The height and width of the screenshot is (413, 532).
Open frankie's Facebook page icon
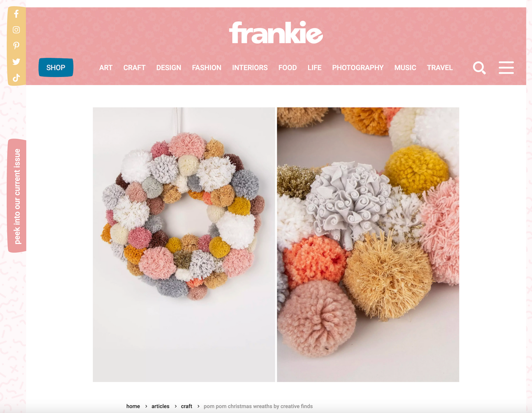coord(16,14)
